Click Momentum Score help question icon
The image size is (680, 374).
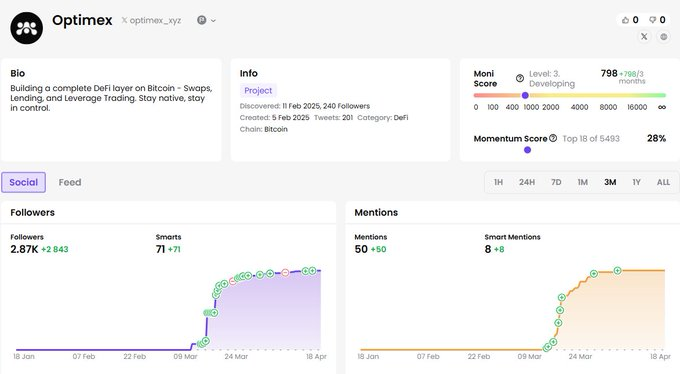(553, 138)
